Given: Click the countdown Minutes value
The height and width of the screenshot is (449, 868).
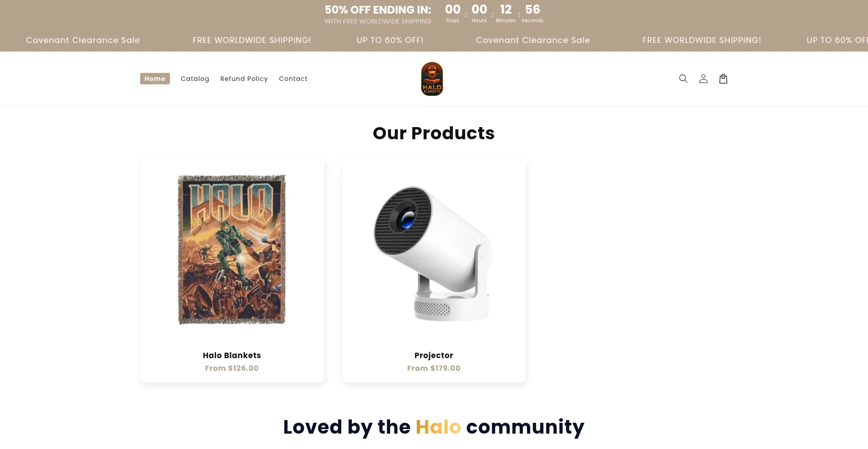Looking at the screenshot, I should (506, 9).
